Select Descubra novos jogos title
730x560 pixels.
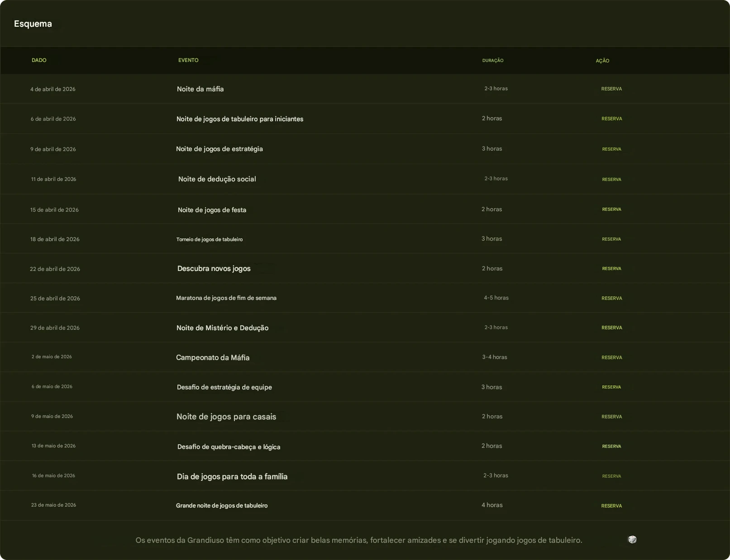(x=214, y=269)
